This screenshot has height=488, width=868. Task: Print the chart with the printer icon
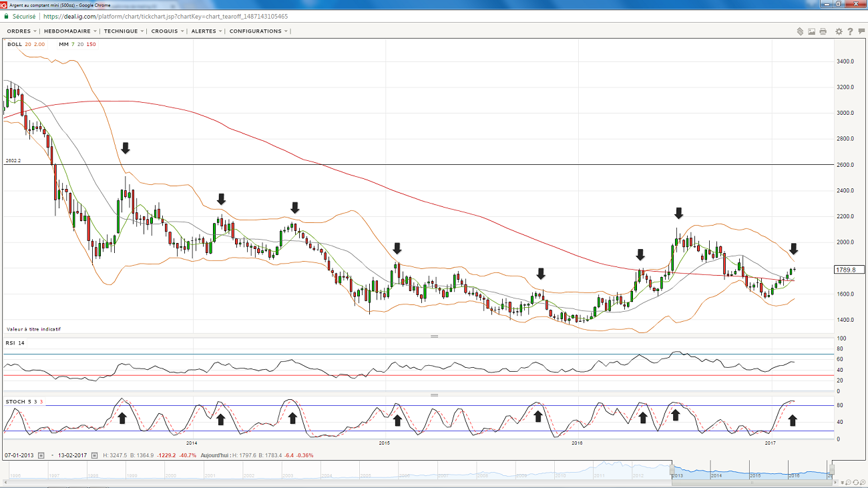(x=823, y=31)
